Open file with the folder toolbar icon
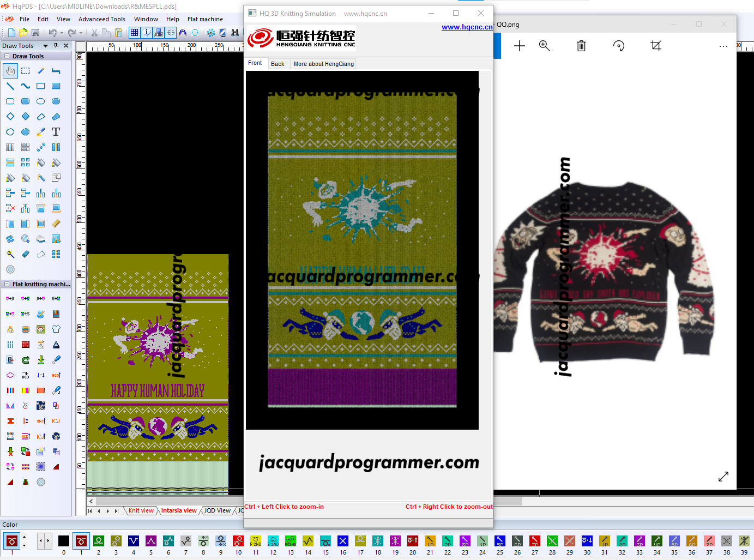 tap(23, 33)
